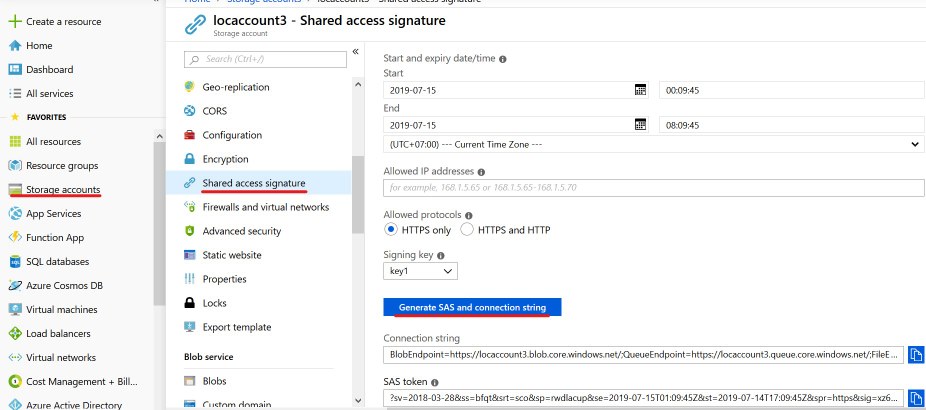Show info tooltip for Signing key
Viewport: 926px width, 410px height.
point(441,256)
